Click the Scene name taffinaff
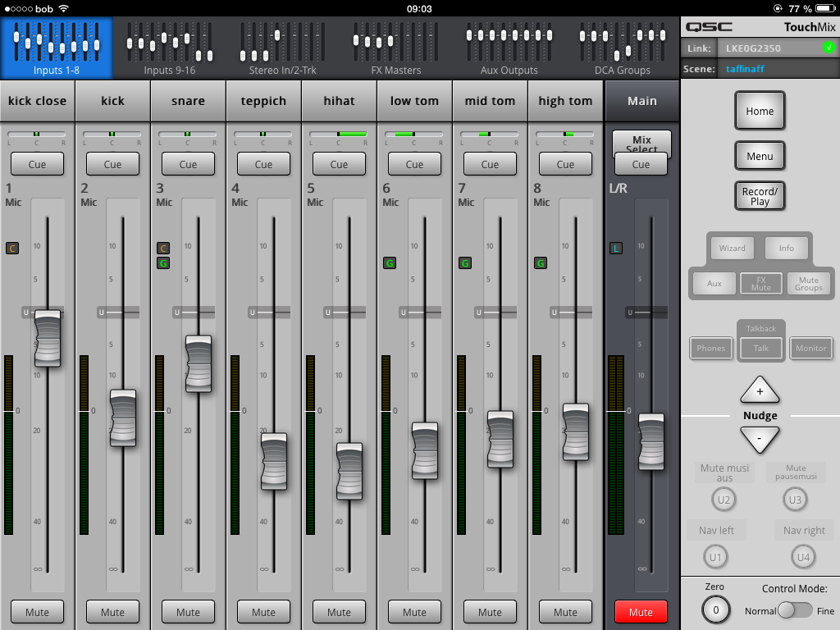 point(745,69)
